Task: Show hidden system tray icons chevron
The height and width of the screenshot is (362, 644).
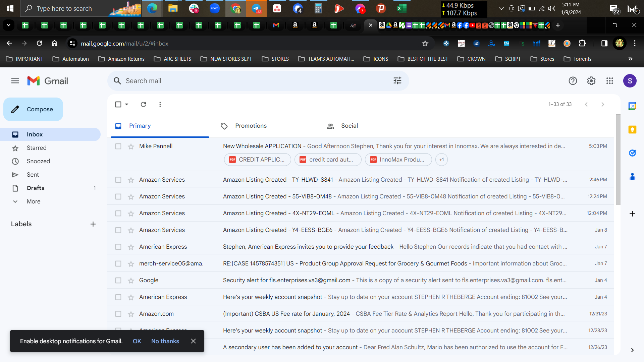Action: 501,8
